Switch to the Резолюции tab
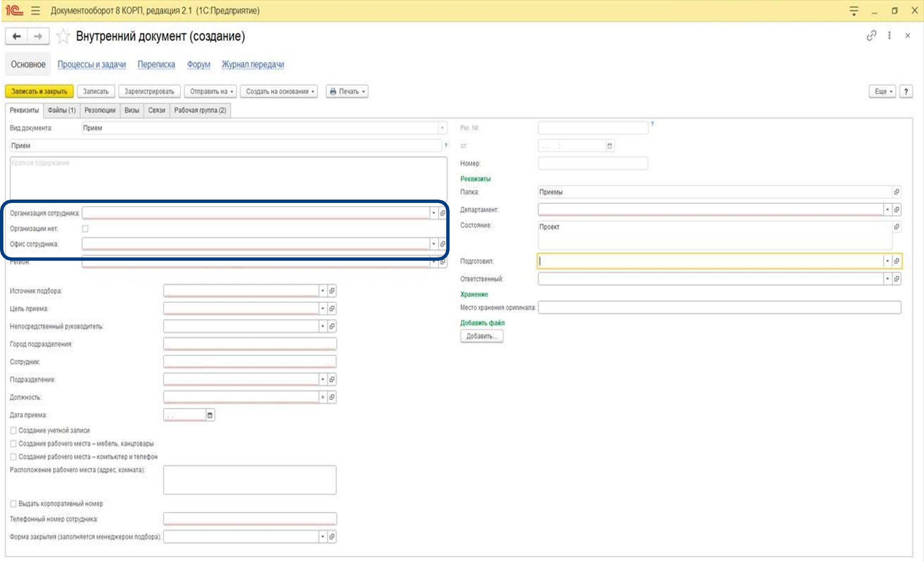 [x=100, y=110]
